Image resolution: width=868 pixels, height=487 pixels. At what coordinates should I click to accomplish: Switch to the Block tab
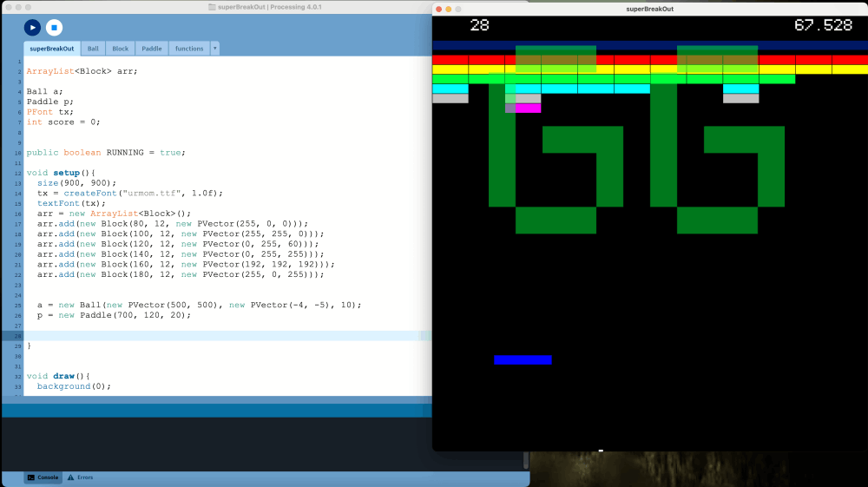(x=121, y=49)
